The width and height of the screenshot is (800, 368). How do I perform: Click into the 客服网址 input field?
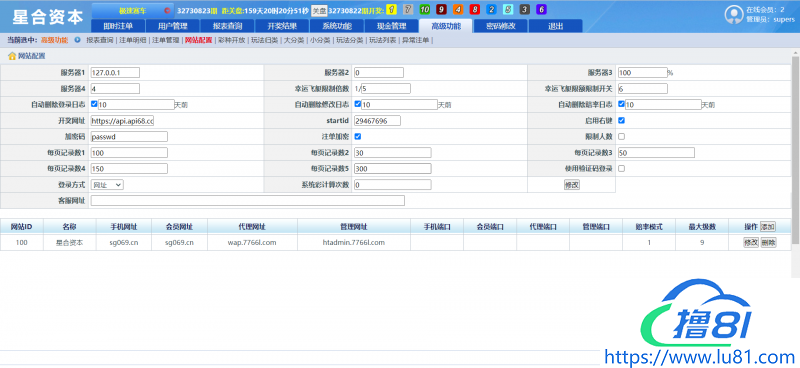click(247, 201)
